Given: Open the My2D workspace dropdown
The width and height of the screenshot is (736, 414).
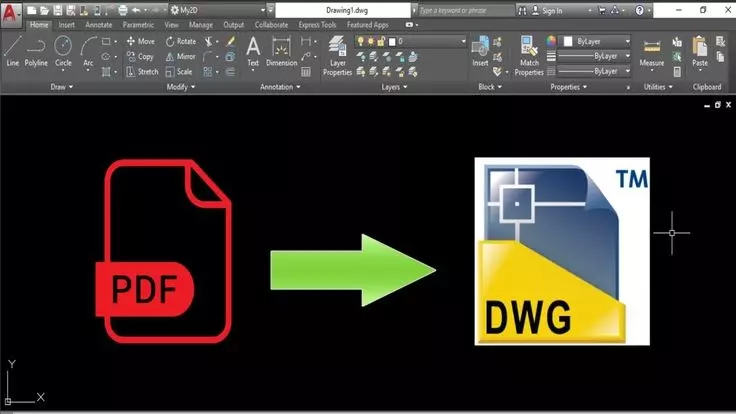Looking at the screenshot, I should pos(218,10).
